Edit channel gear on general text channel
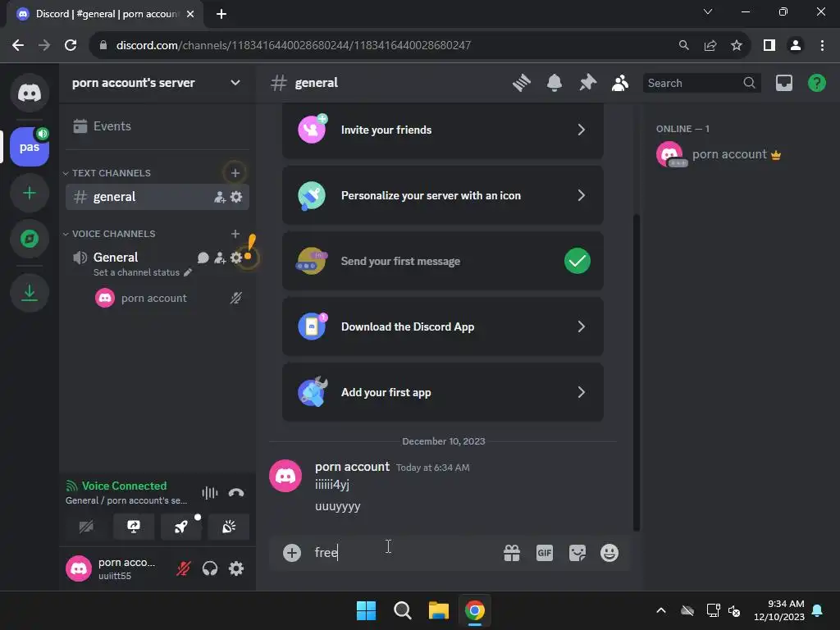This screenshot has height=630, width=840. coord(236,197)
